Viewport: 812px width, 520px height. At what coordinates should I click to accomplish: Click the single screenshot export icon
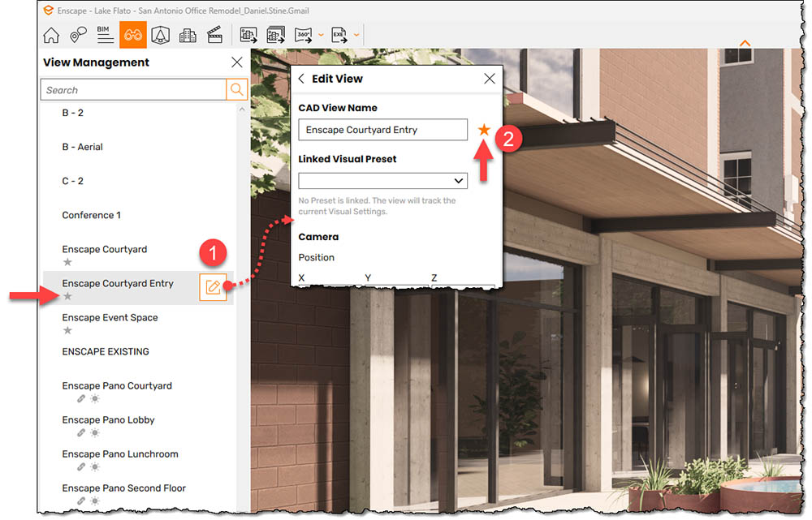[248, 35]
